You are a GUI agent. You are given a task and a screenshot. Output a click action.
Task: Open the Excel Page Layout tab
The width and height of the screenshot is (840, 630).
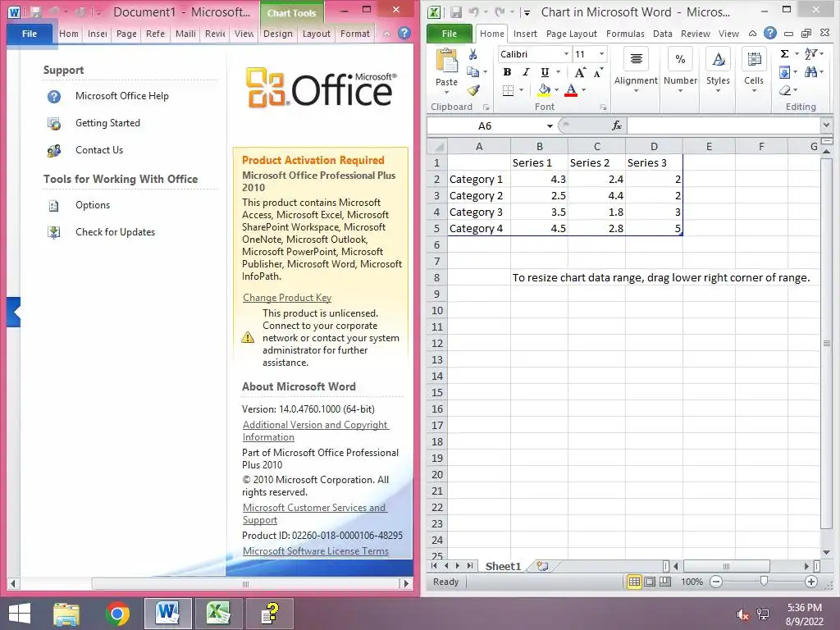(572, 34)
